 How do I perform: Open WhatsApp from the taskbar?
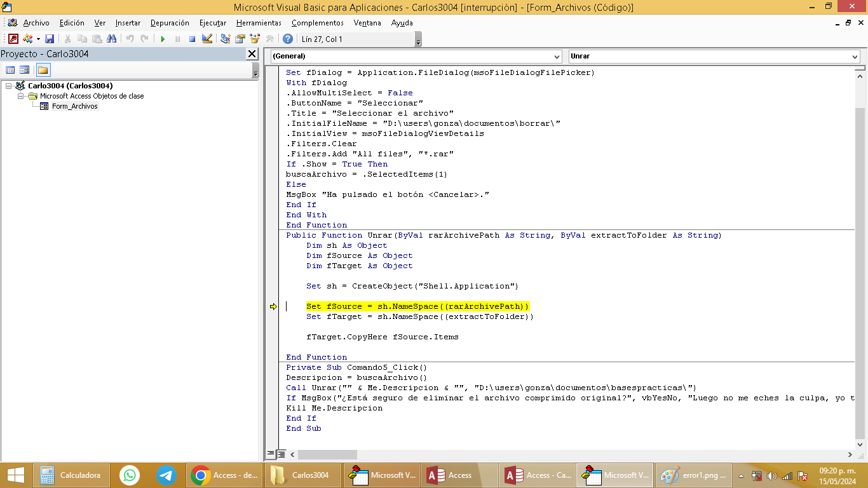130,475
